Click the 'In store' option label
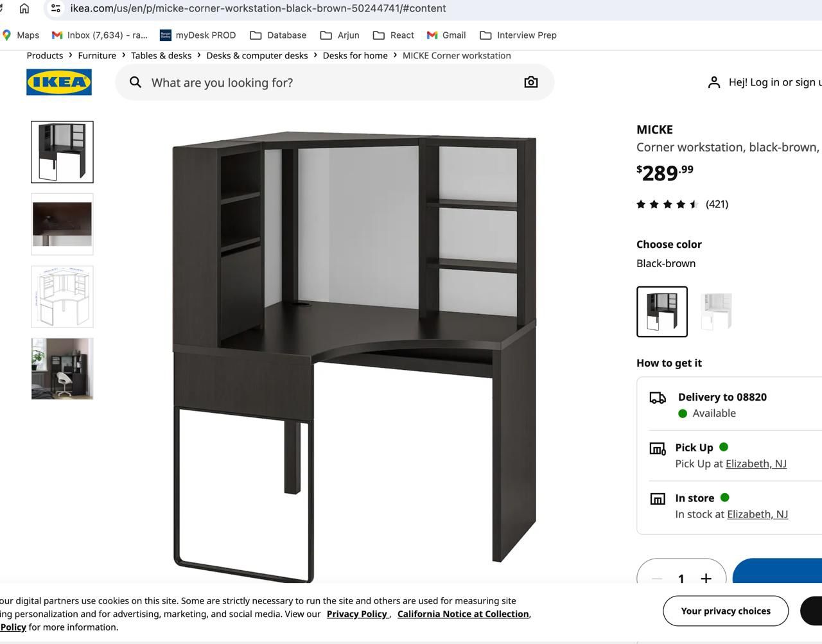This screenshot has width=822, height=644. pyautogui.click(x=695, y=498)
